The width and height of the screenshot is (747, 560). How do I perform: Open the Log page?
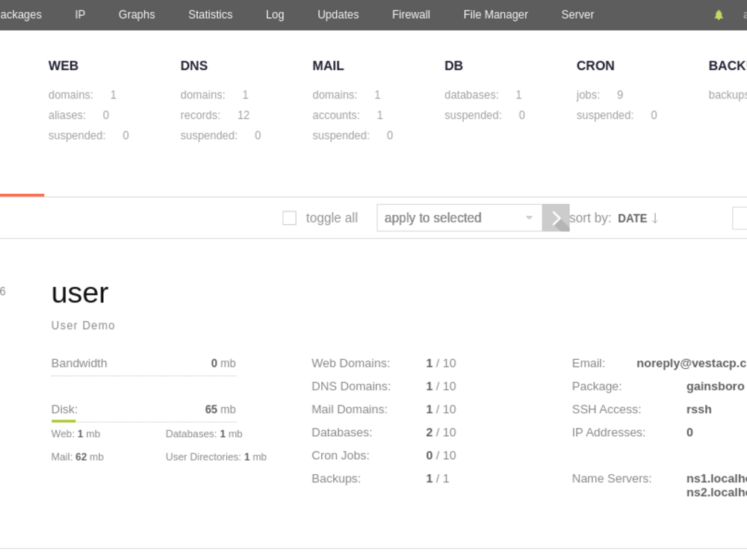(x=274, y=14)
